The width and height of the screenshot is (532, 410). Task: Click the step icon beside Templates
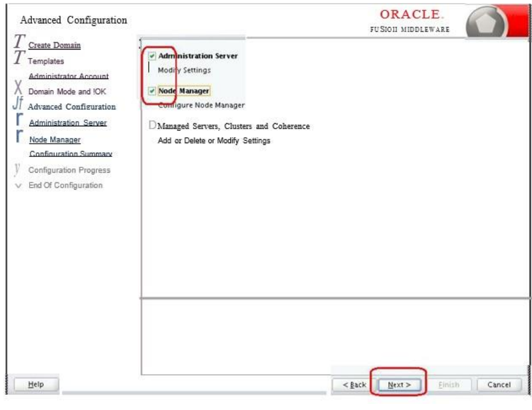tap(19, 58)
